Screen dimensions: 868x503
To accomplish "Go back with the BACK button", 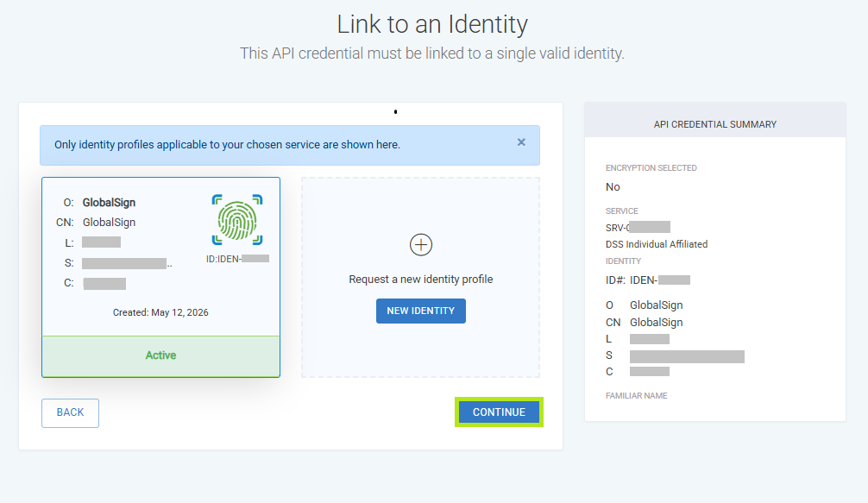I will [x=70, y=412].
